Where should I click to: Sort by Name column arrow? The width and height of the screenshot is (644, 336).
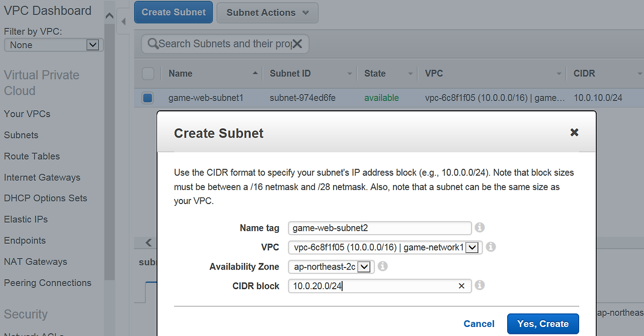[x=255, y=74]
